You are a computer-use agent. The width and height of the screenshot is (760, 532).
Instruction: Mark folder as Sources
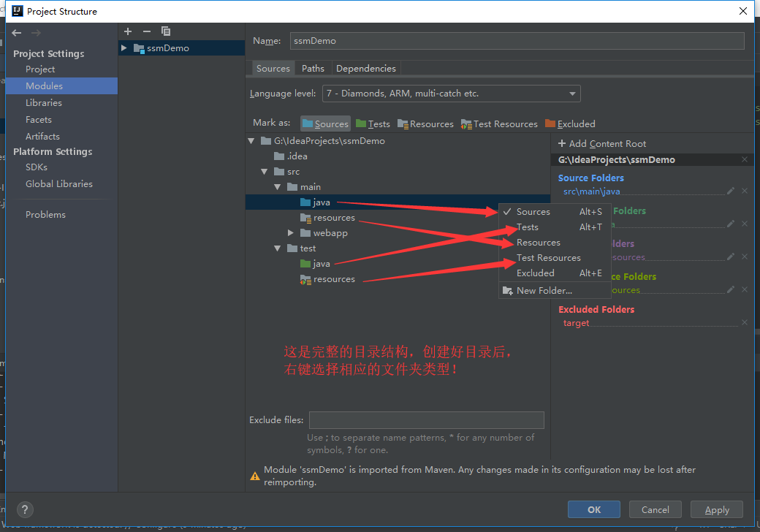[325, 124]
